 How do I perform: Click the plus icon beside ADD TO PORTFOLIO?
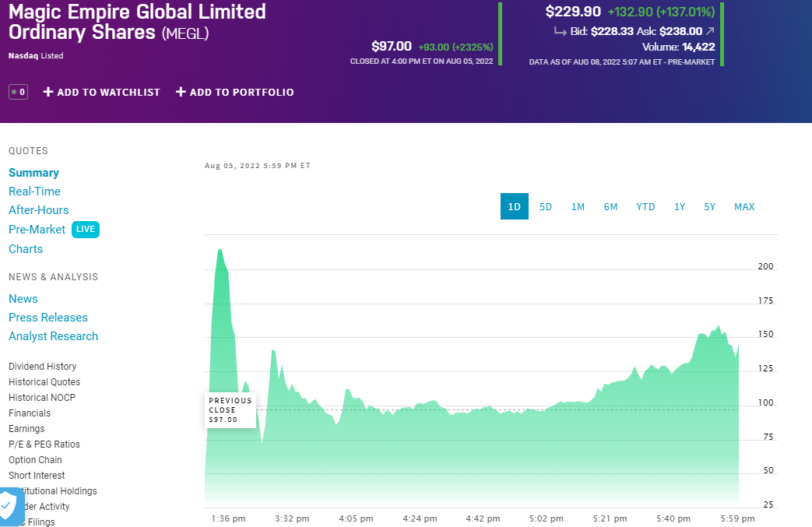tap(181, 92)
